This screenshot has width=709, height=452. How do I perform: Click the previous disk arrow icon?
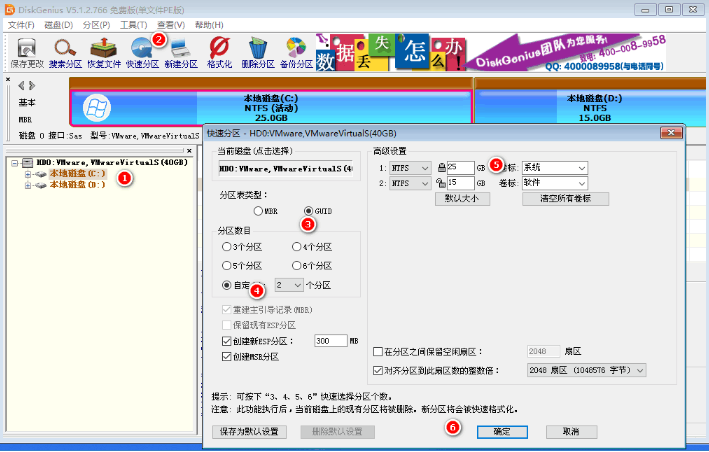pyautogui.click(x=21, y=85)
